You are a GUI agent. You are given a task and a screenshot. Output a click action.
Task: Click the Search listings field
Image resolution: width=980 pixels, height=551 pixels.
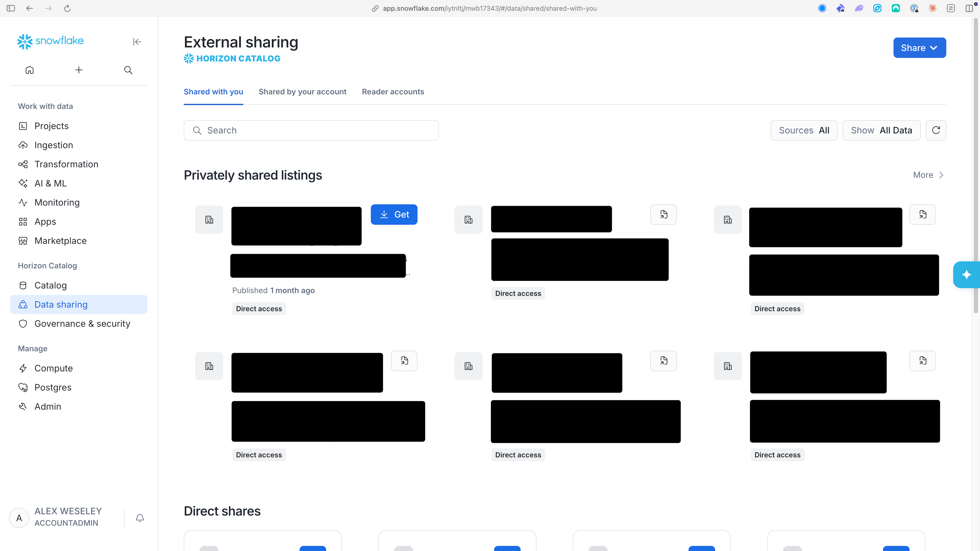point(311,130)
